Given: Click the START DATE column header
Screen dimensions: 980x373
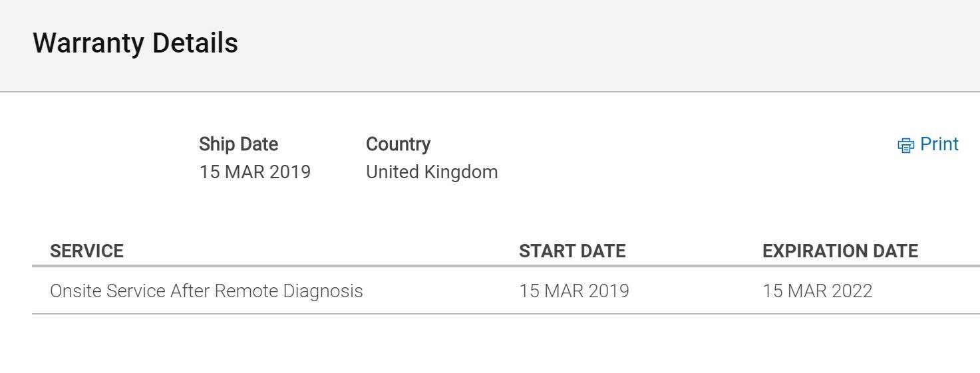Looking at the screenshot, I should tap(572, 251).
